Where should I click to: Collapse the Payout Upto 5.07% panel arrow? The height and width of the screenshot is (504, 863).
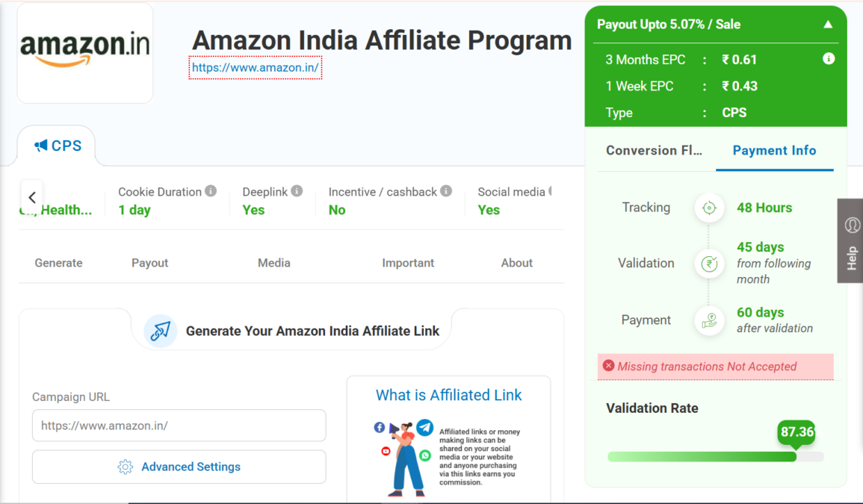tap(828, 25)
